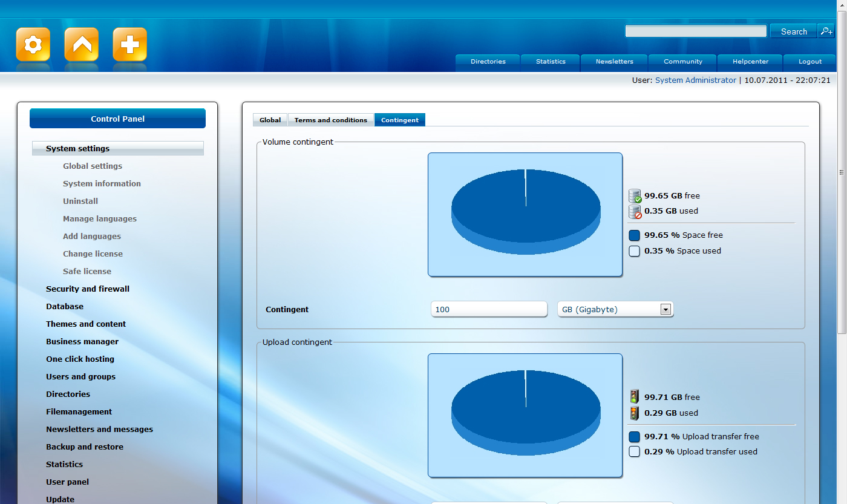
Task: Click the blue Upload transfer free swatch
Action: click(634, 437)
